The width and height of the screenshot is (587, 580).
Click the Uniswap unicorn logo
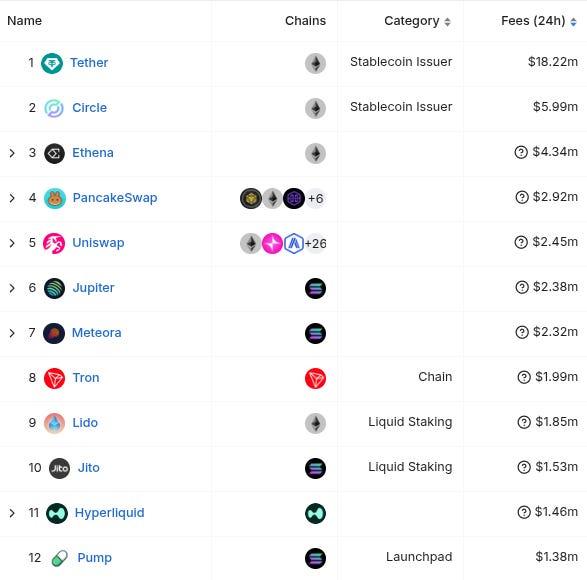[x=54, y=243]
